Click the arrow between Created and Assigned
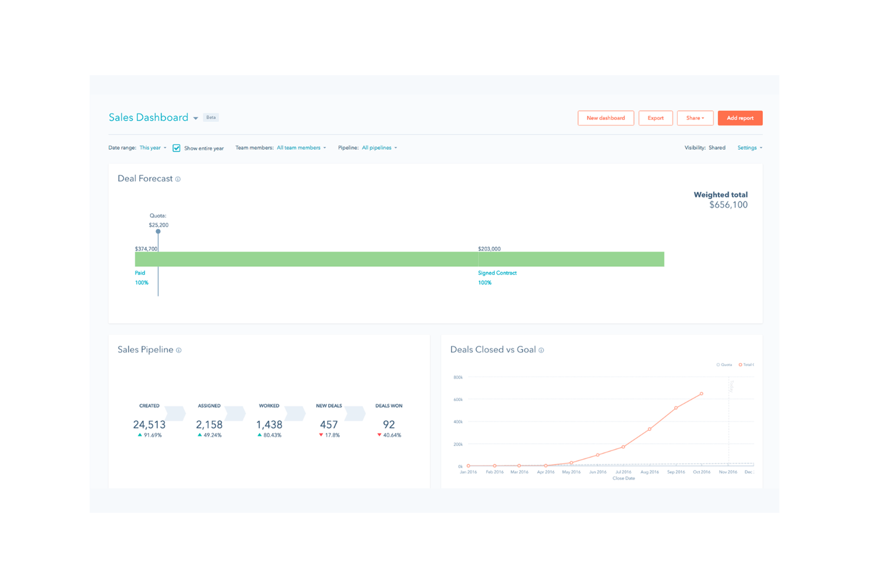Screen dimensions: 870x588 pyautogui.click(x=175, y=414)
